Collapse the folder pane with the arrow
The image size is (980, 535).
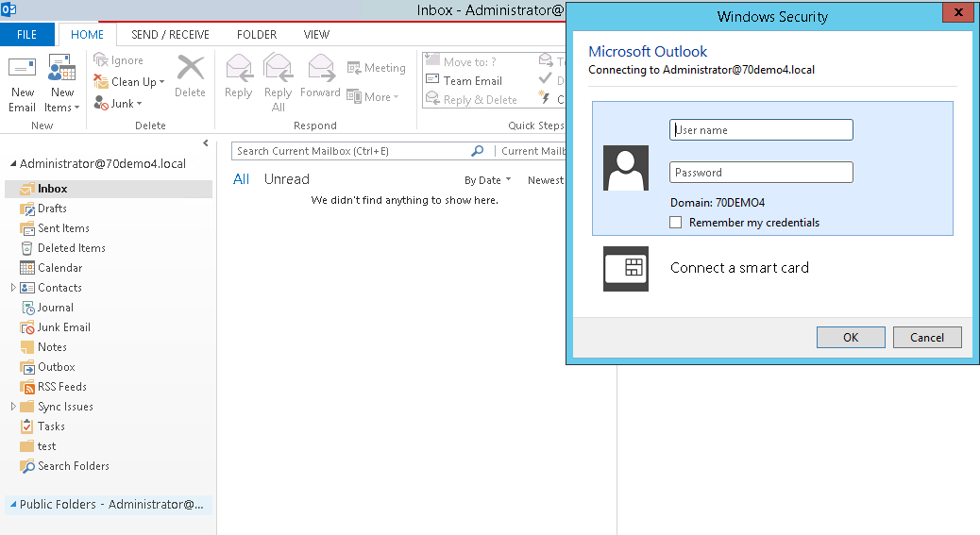coord(206,143)
